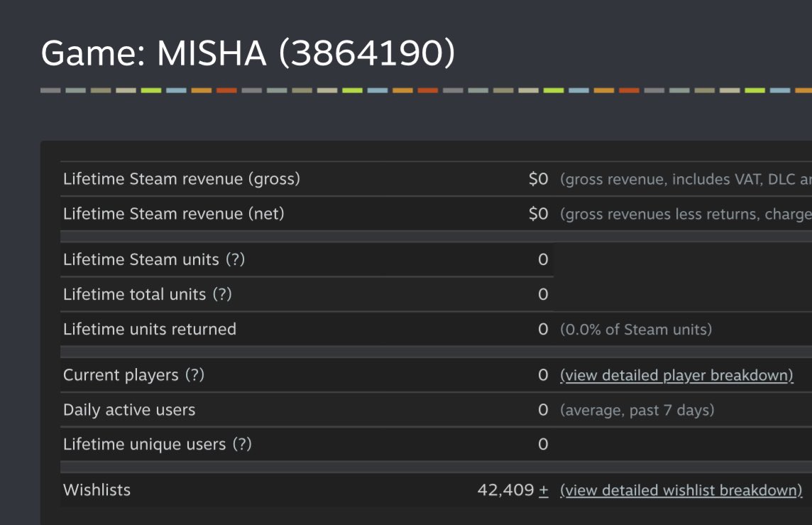Click the (average, past 7 days) note
The height and width of the screenshot is (525, 812).
[637, 411]
